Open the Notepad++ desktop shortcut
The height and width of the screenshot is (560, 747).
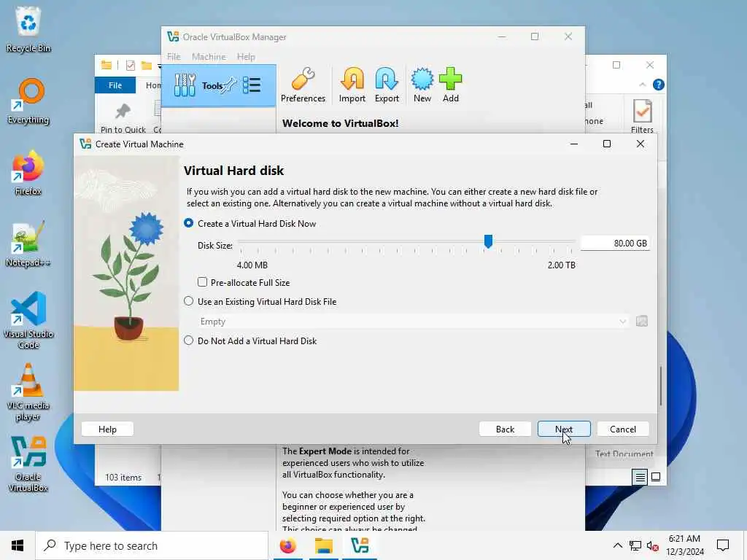pos(28,244)
